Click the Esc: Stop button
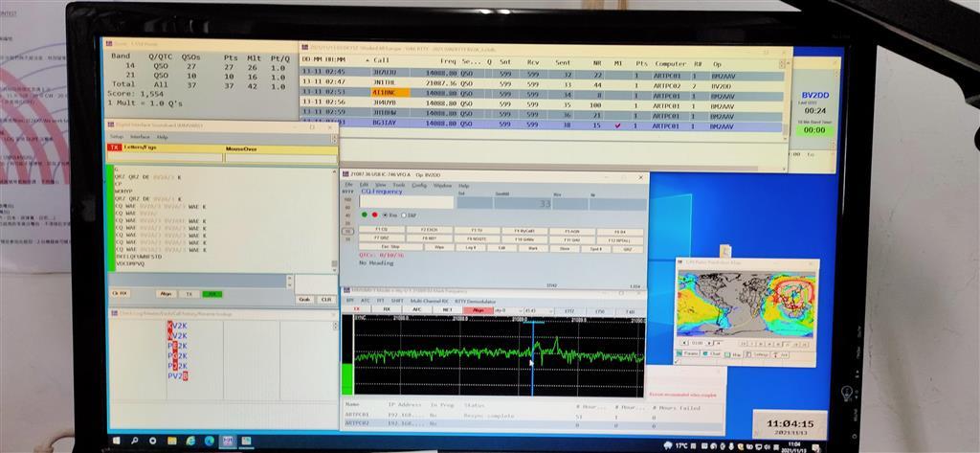The width and height of the screenshot is (980, 453). [390, 247]
